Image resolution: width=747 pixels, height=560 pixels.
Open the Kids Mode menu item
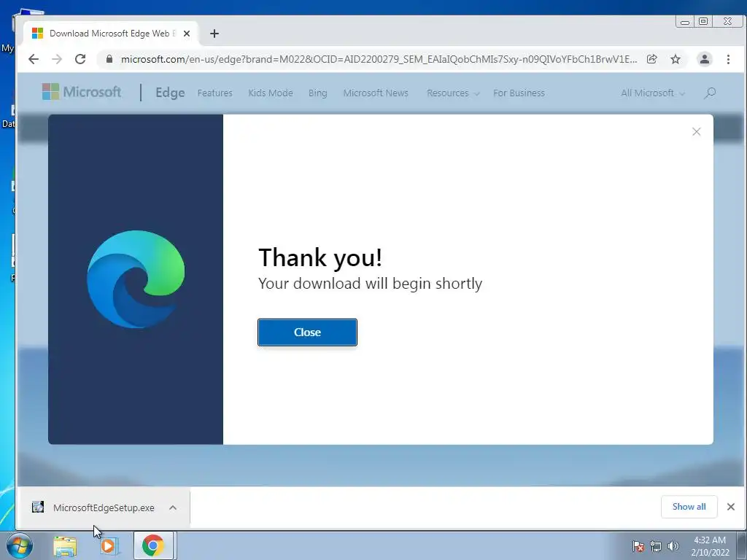(x=271, y=93)
